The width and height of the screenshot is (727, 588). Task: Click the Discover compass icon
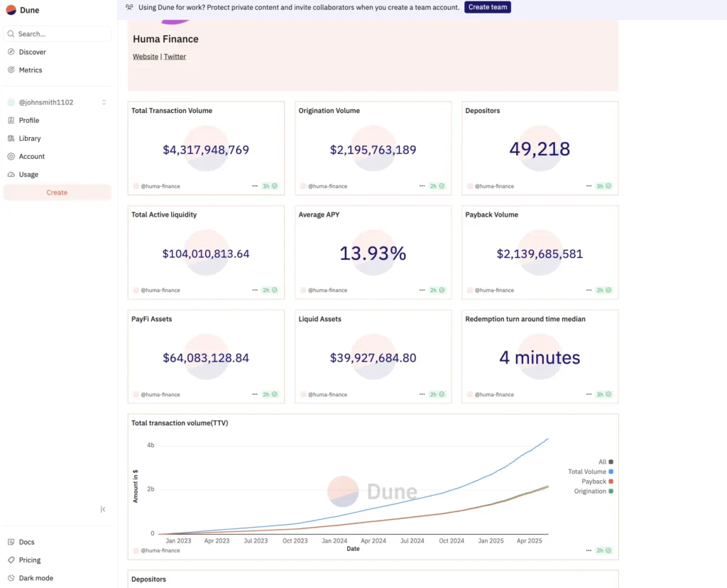(11, 52)
